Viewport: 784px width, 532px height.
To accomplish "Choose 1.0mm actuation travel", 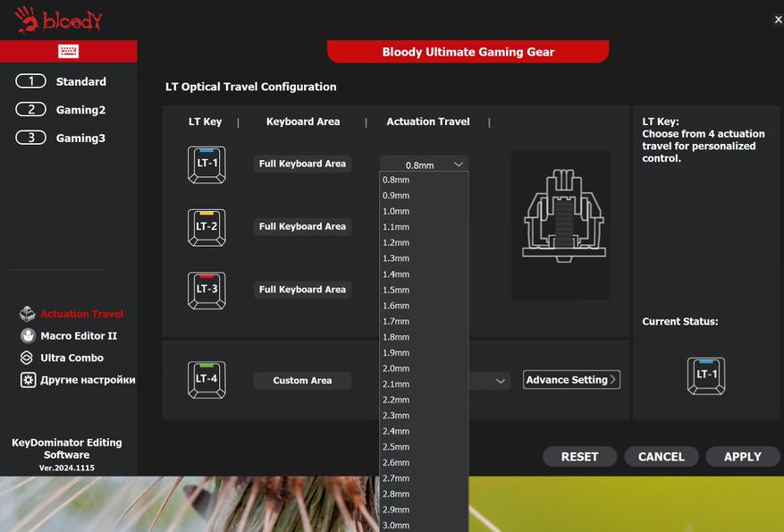I will click(424, 211).
